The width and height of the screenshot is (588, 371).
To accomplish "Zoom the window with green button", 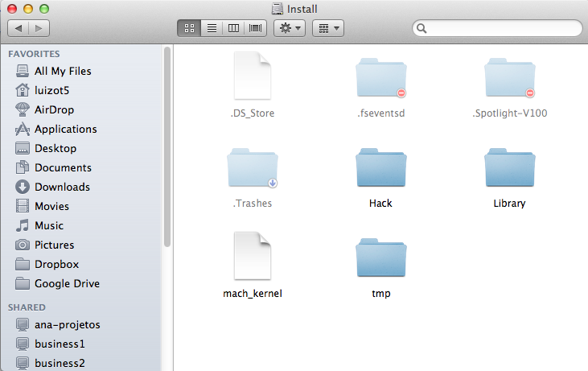I will (44, 9).
